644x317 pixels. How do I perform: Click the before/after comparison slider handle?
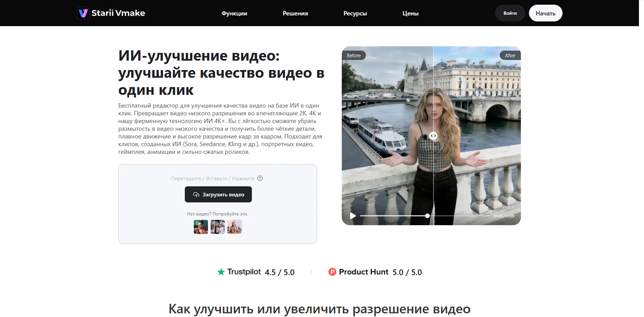click(x=433, y=136)
